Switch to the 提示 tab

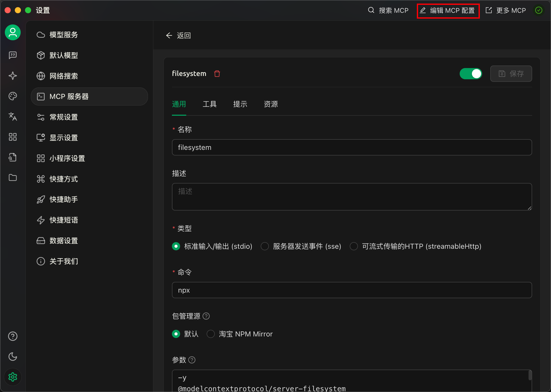(x=240, y=104)
